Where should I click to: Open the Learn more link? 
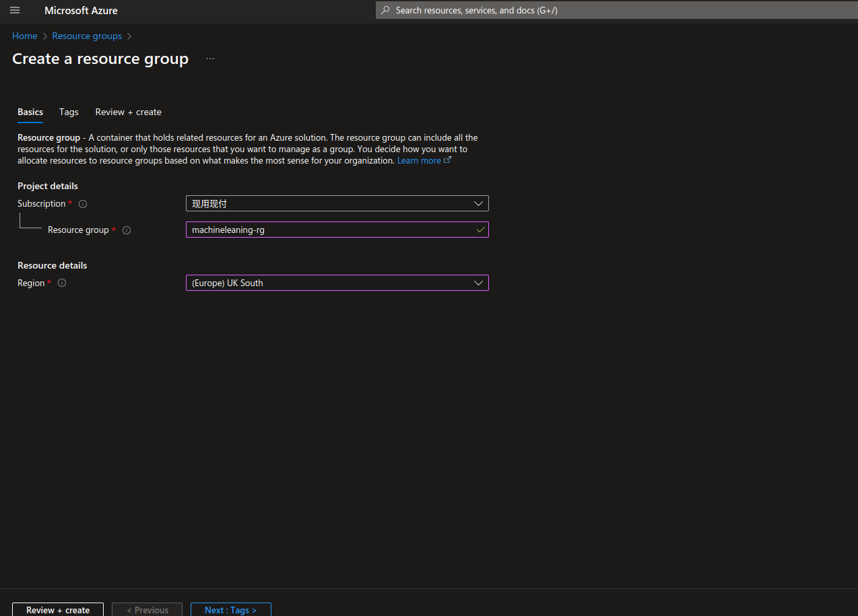point(419,160)
